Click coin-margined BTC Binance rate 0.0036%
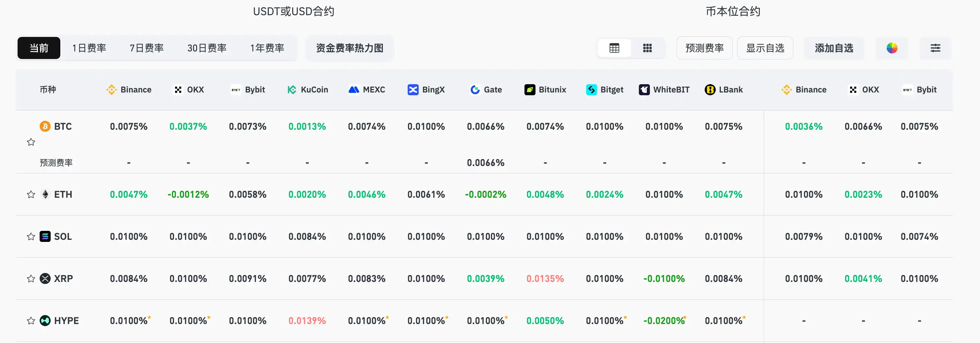Image resolution: width=980 pixels, height=343 pixels. coord(804,127)
